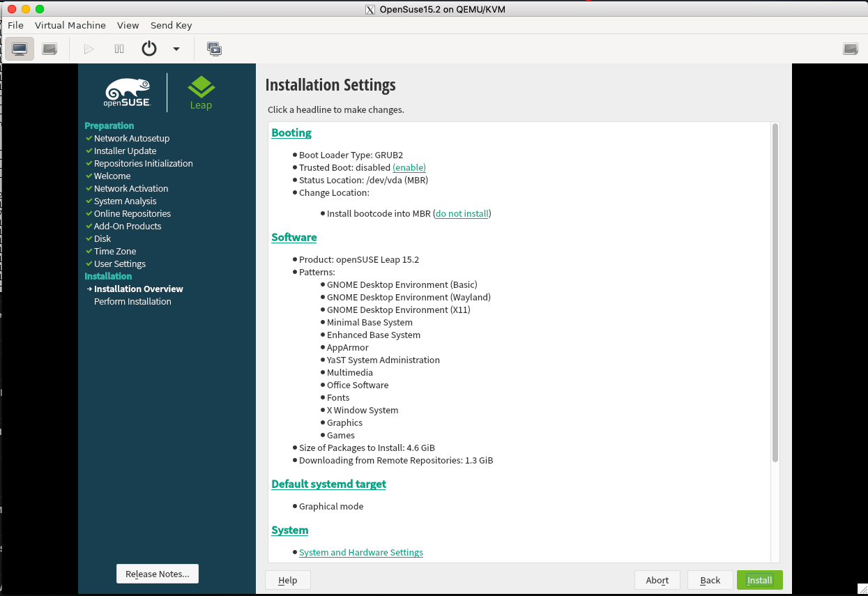Click 'X Window System' pattern
This screenshot has height=596, width=868.
[x=363, y=410]
